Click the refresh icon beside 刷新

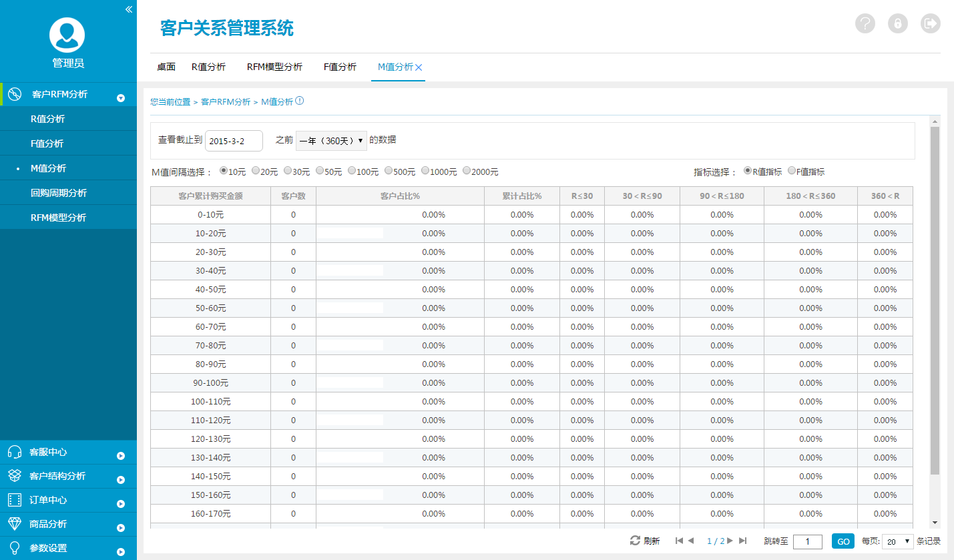pyautogui.click(x=635, y=541)
